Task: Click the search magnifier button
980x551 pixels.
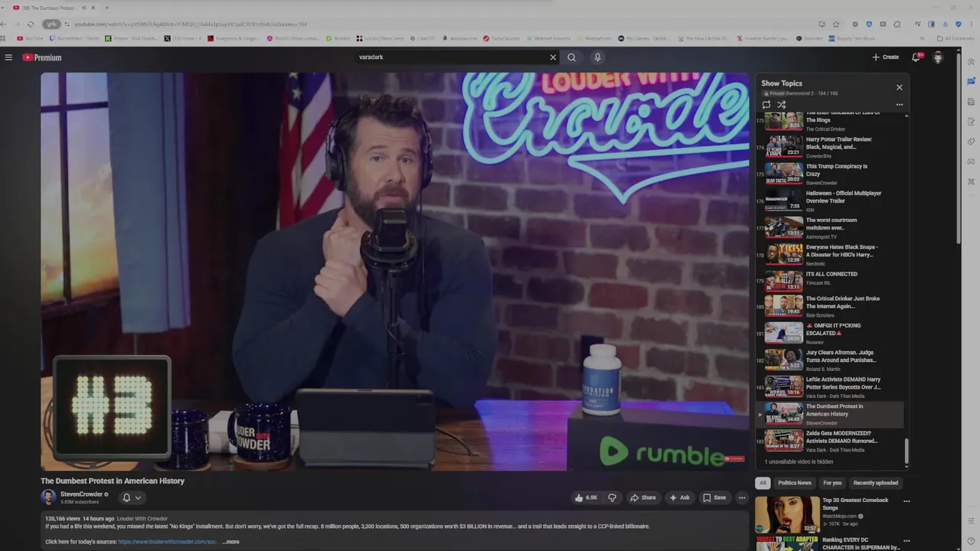Action: coord(571,57)
